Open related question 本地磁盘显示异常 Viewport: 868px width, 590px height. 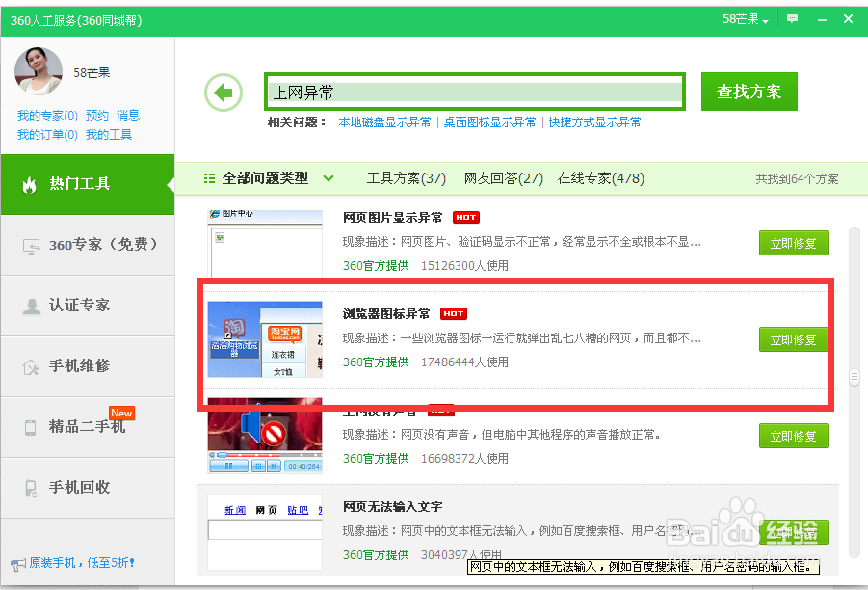384,122
